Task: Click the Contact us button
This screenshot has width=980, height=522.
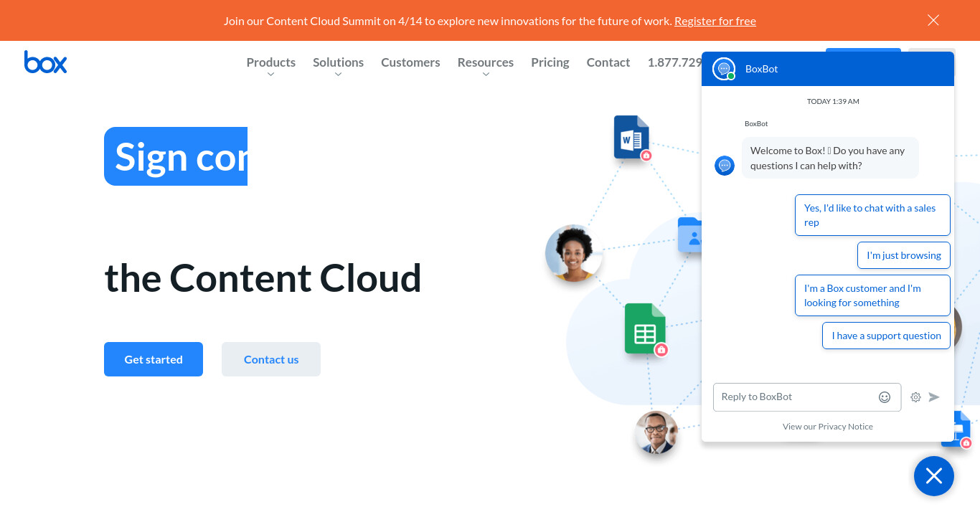Action: tap(271, 359)
